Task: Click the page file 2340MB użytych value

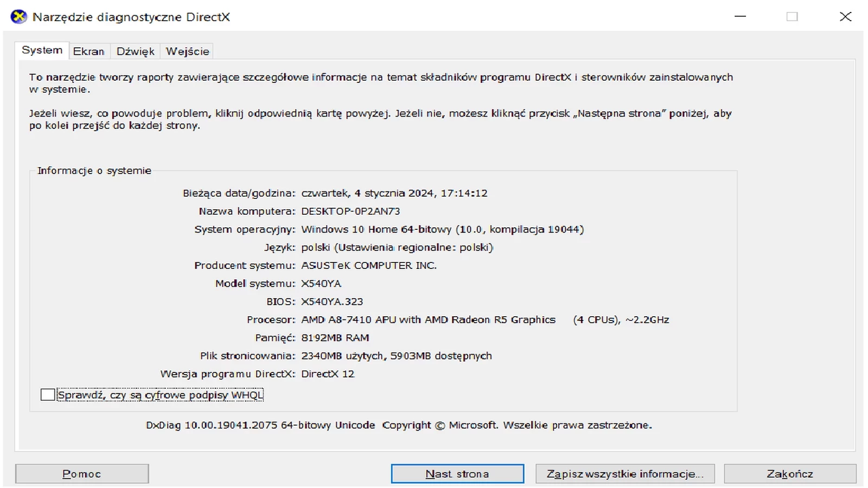Action: coord(397,356)
